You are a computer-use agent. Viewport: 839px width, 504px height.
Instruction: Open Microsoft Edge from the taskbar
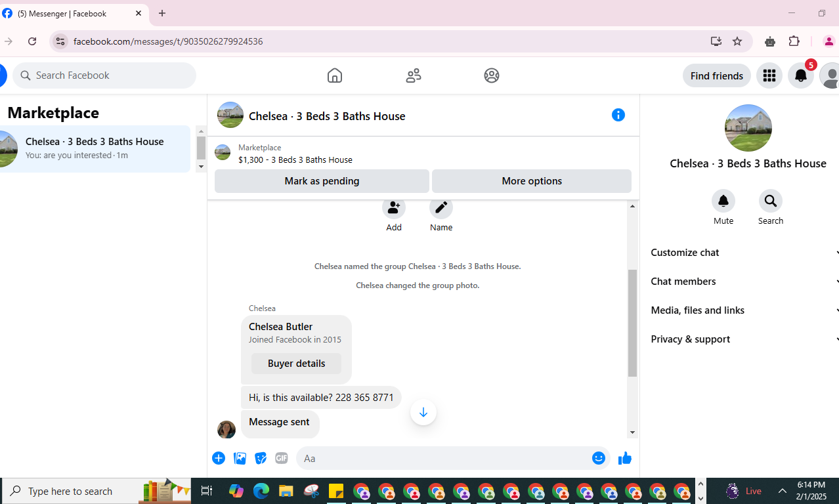pos(261,491)
